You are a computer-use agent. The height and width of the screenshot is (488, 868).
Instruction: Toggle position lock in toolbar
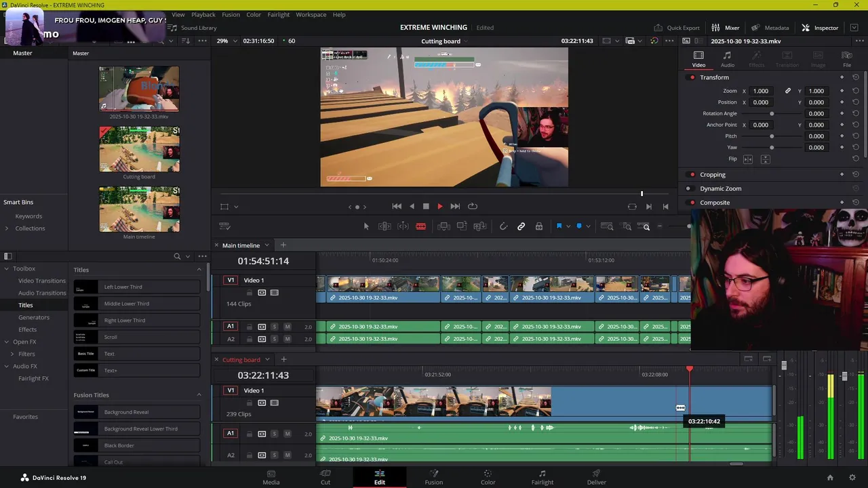[x=539, y=226]
